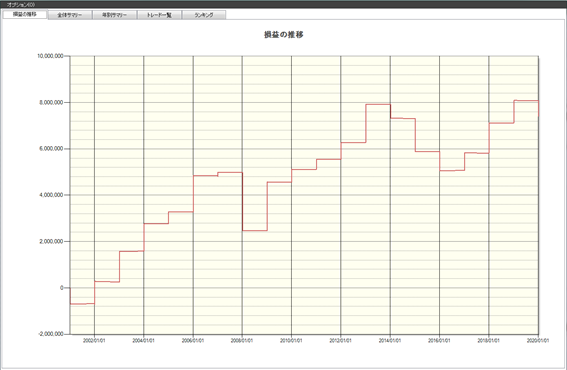Go to the ランキング tab
This screenshot has height=370, width=567.
[x=204, y=15]
